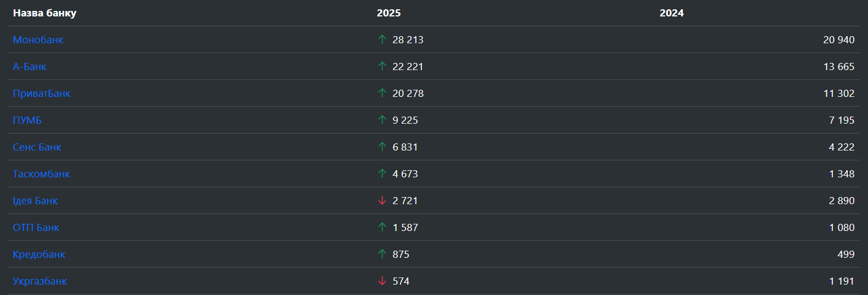Click the green up arrow beside 20 278
The height and width of the screenshot is (295, 868).
pyautogui.click(x=382, y=93)
